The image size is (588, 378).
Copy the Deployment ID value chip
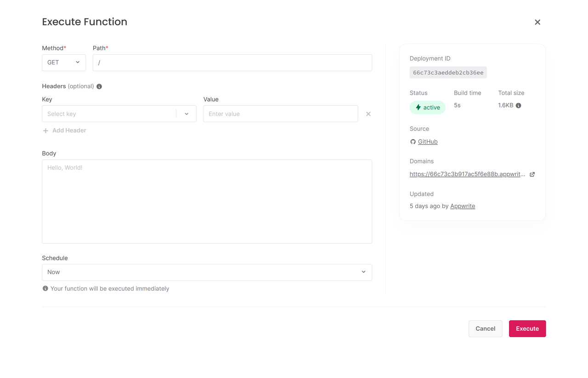[x=448, y=73]
